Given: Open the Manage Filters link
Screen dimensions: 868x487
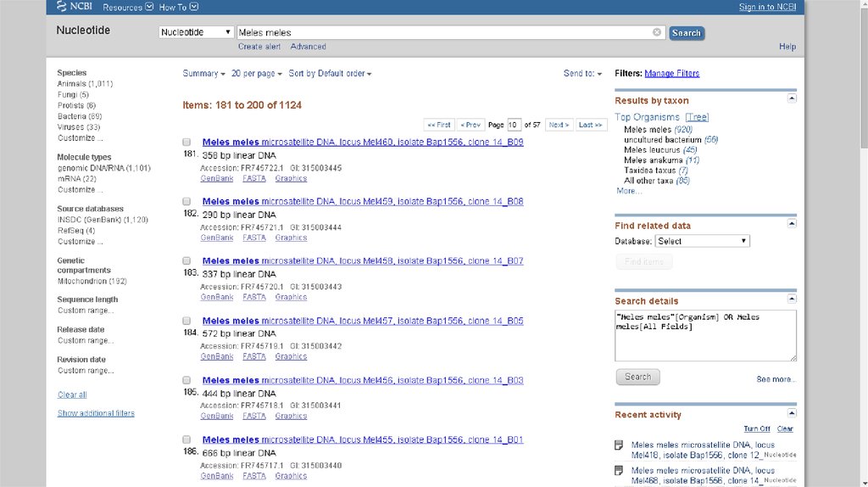Looking at the screenshot, I should (671, 74).
